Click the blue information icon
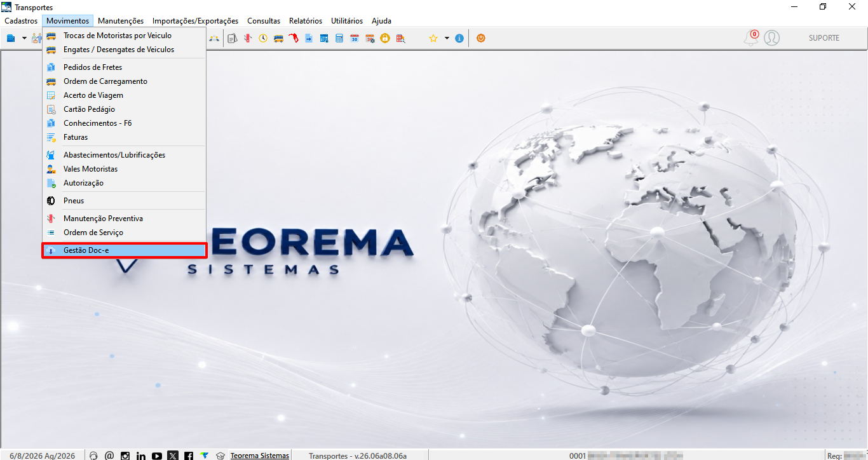Image resolution: width=868 pixels, height=460 pixels. [459, 38]
